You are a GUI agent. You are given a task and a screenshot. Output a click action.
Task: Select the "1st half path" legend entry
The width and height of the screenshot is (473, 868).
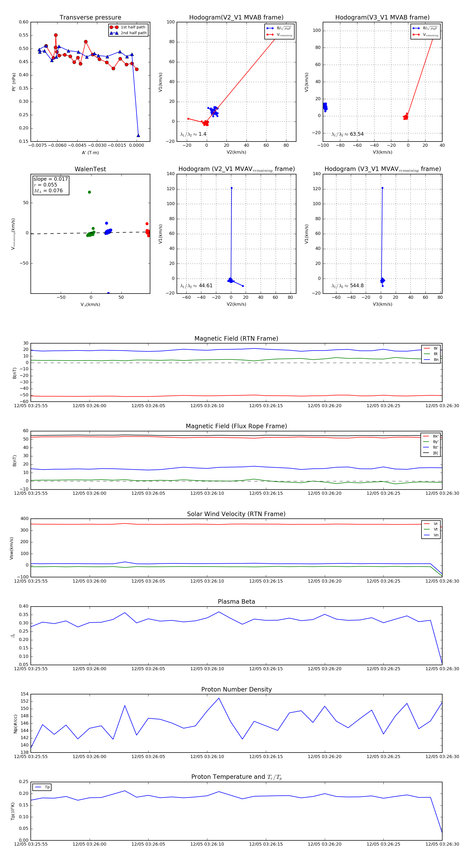[128, 27]
